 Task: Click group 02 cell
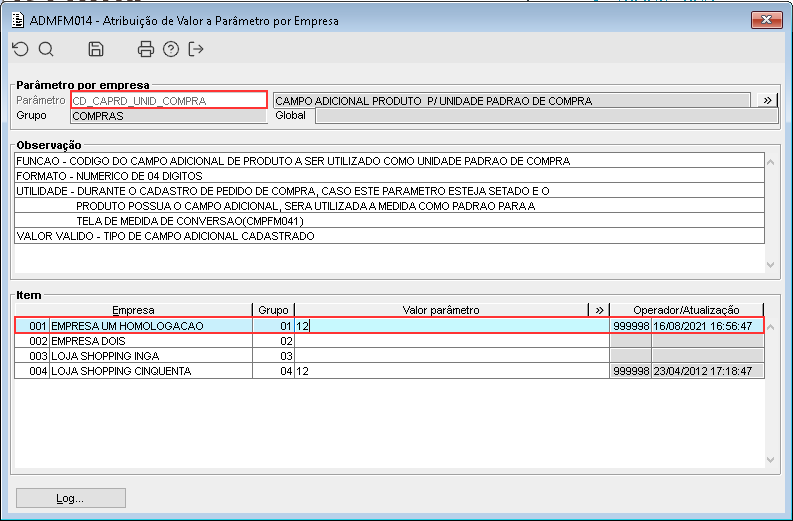tap(273, 341)
